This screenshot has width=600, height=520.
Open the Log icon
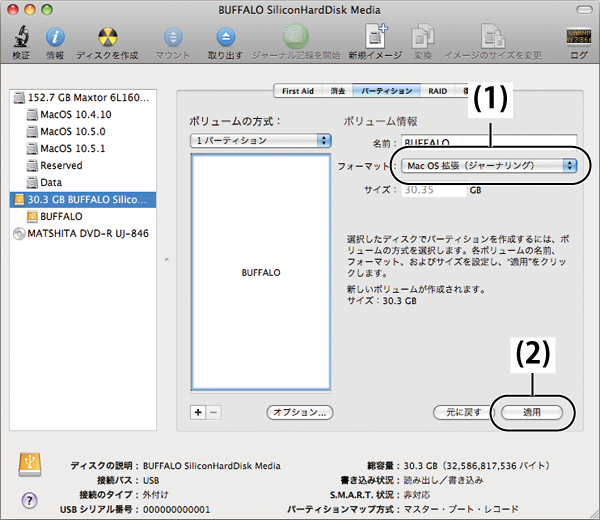[x=579, y=37]
